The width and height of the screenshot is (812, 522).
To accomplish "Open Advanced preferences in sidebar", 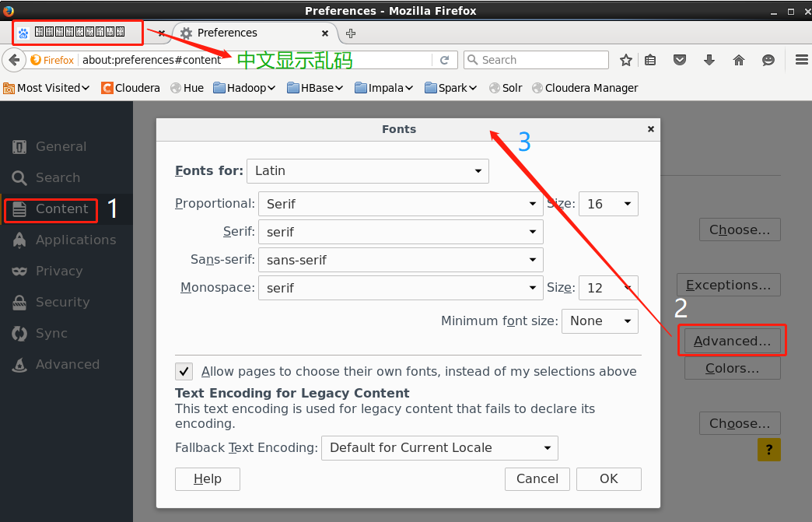I will point(66,364).
